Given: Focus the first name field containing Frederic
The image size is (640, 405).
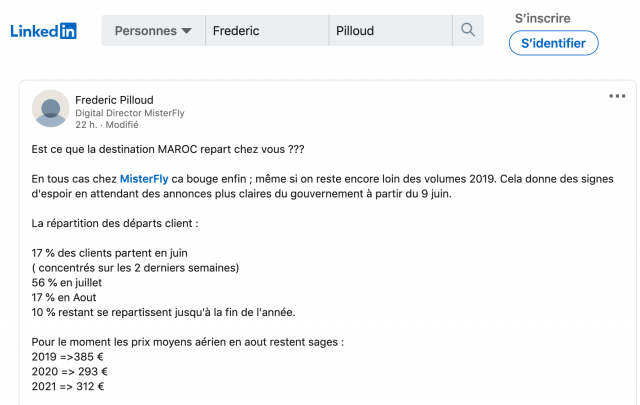Looking at the screenshot, I should pyautogui.click(x=267, y=31).
